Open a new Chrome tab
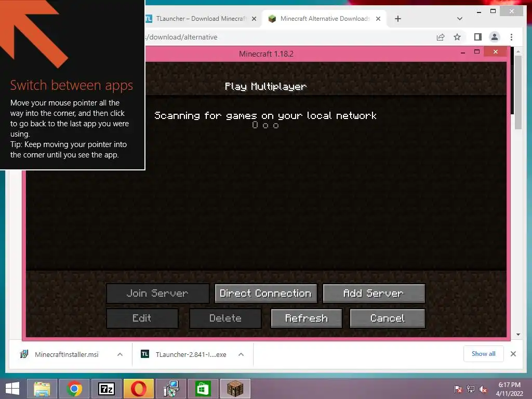 [398, 19]
